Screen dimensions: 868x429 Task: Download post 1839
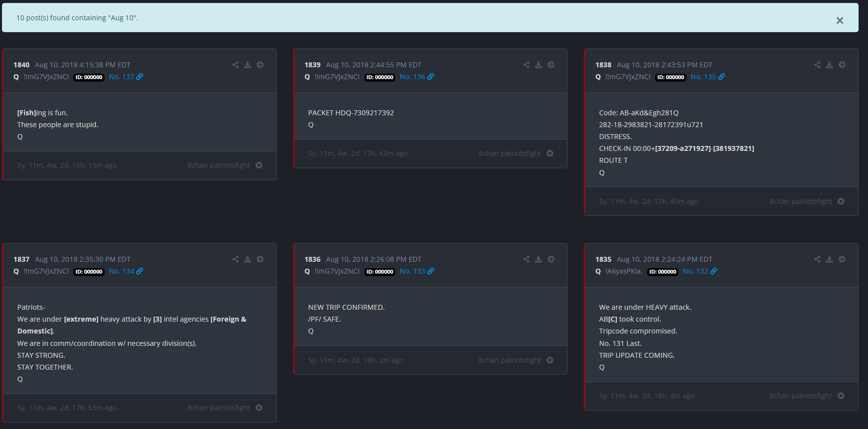pos(539,65)
